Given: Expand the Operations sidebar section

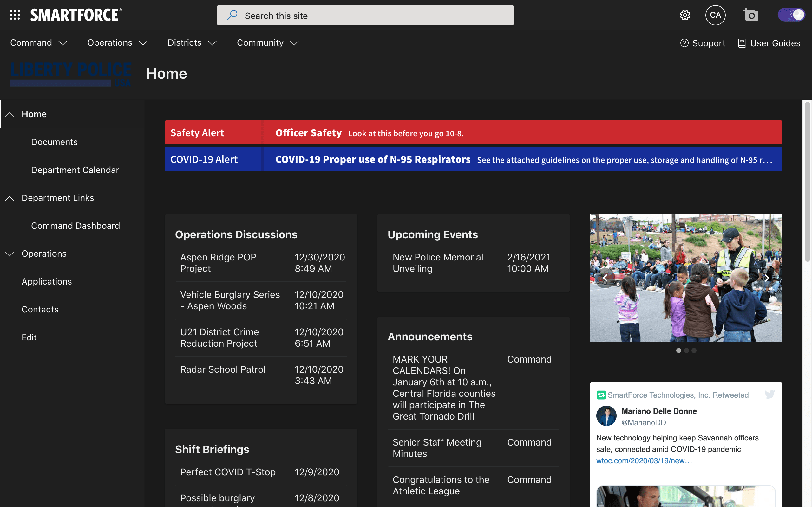Looking at the screenshot, I should click(10, 254).
